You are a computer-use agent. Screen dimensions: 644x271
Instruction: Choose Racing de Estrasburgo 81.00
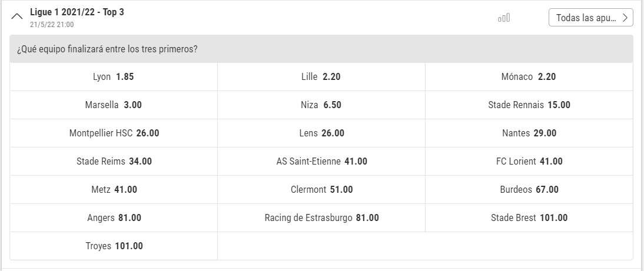coord(321,218)
